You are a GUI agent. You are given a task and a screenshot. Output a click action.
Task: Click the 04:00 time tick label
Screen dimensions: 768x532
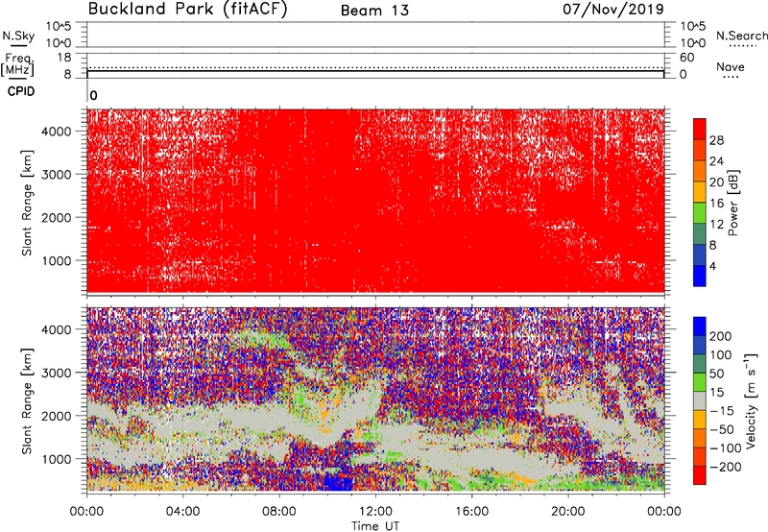click(x=182, y=512)
